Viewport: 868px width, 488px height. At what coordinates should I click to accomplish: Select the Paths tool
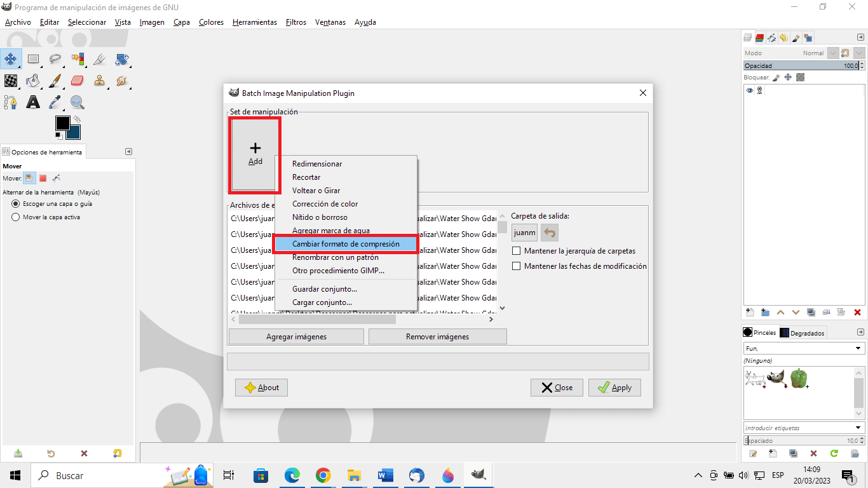coord(11,102)
